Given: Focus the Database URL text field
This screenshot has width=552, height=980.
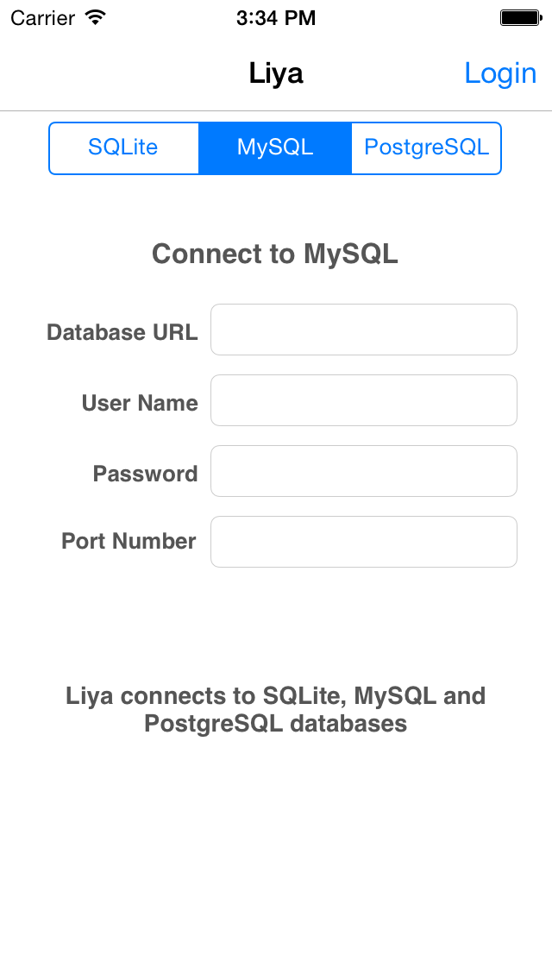Looking at the screenshot, I should [x=363, y=330].
